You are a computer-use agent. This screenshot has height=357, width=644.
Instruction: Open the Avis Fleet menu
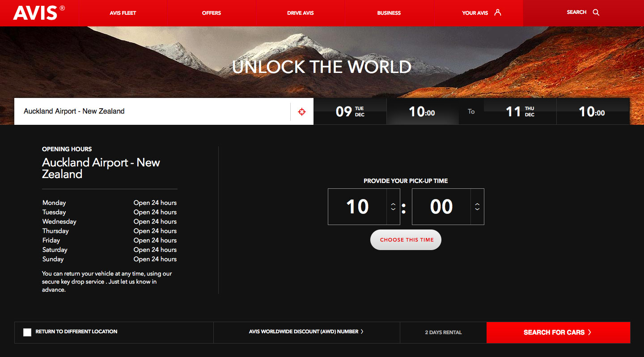[123, 13]
